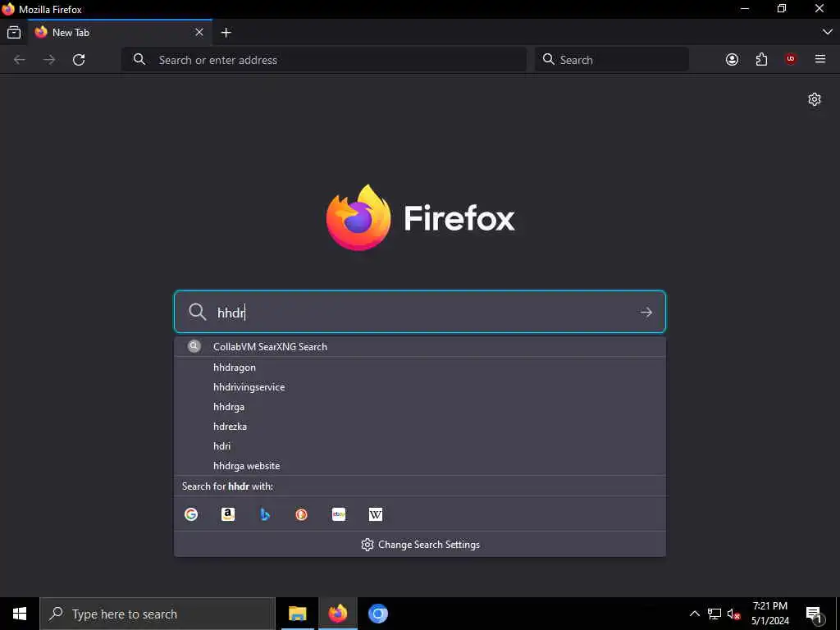This screenshot has height=630, width=840.
Task: Open the Extensions puzzle icon
Action: (761, 59)
